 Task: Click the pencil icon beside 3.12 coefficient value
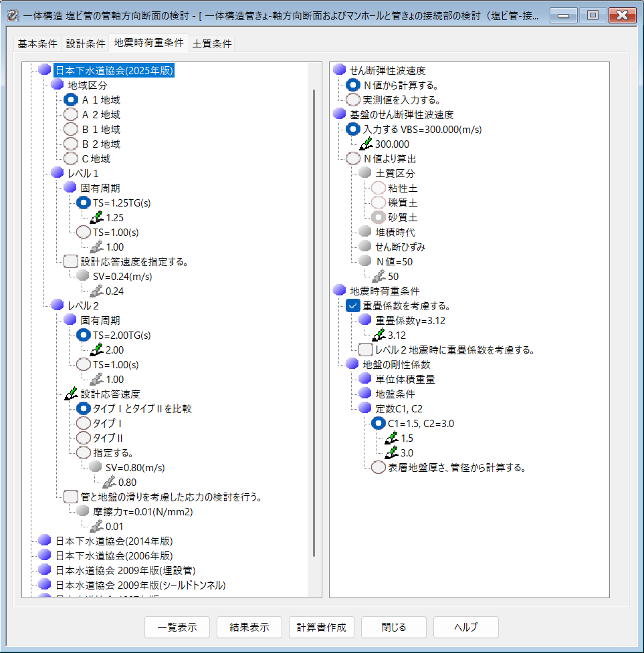coord(379,335)
